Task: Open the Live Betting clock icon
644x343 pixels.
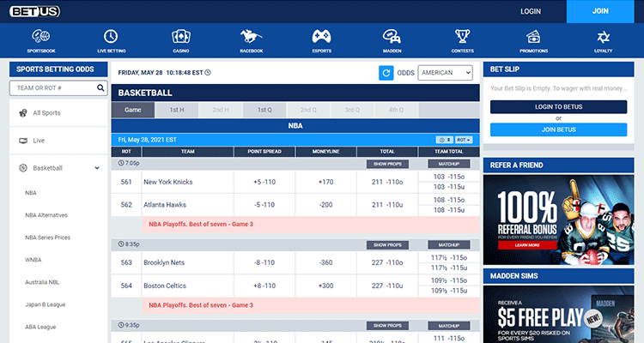Action: [x=111, y=37]
